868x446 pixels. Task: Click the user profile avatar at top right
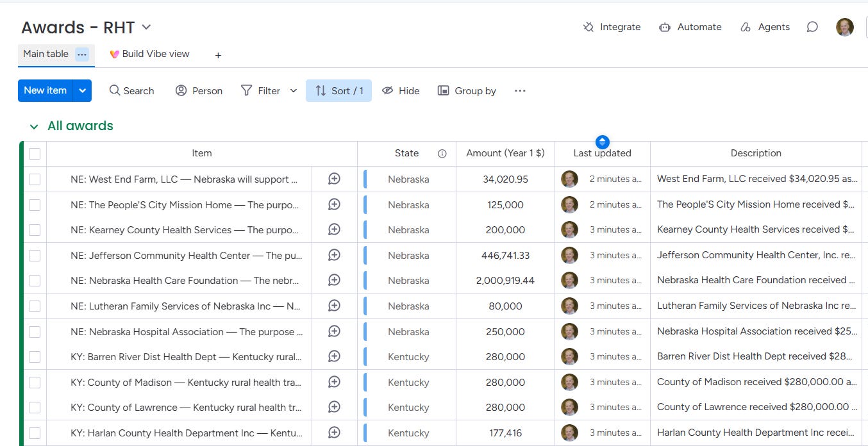tap(845, 27)
